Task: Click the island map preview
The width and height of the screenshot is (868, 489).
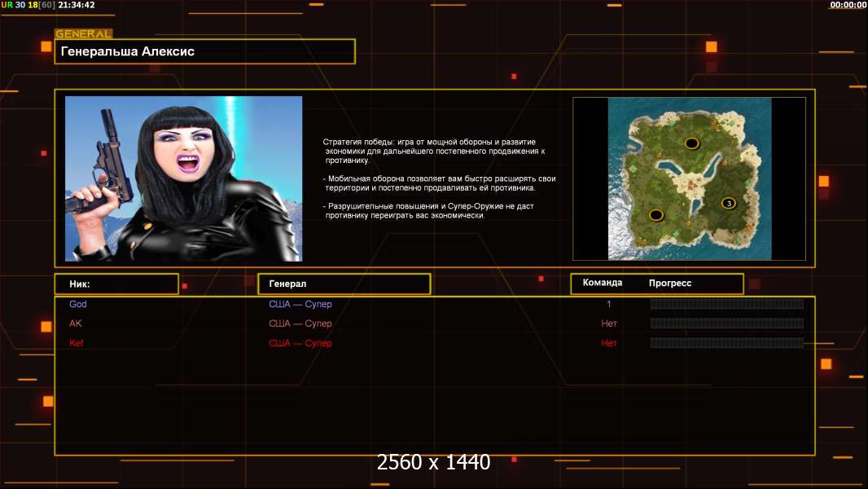Action: coord(689,178)
